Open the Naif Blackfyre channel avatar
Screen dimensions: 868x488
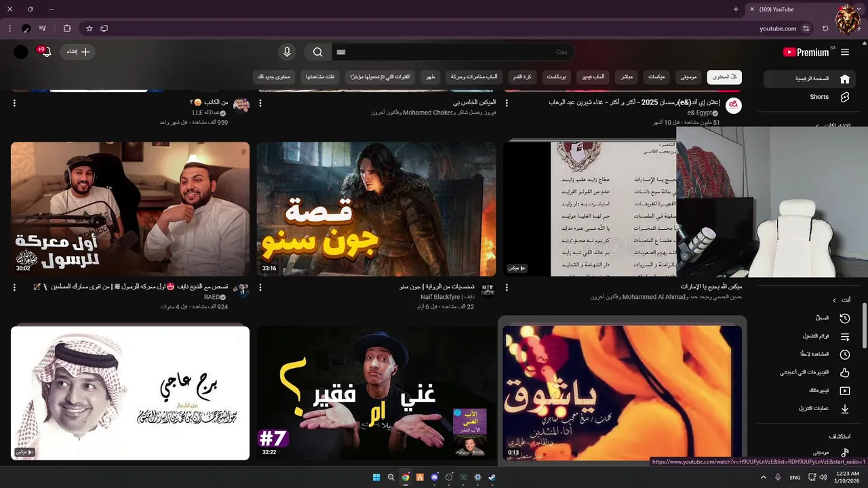(x=488, y=290)
